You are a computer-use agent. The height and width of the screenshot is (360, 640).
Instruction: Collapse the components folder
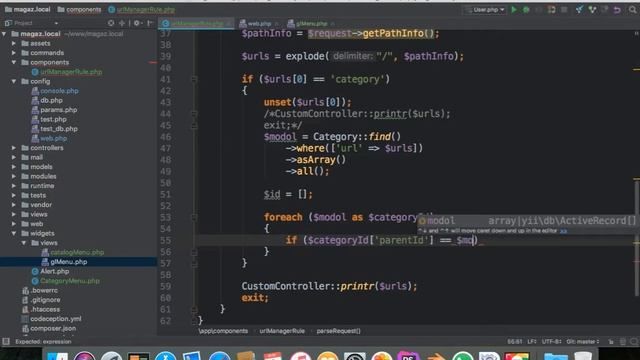click(14, 62)
